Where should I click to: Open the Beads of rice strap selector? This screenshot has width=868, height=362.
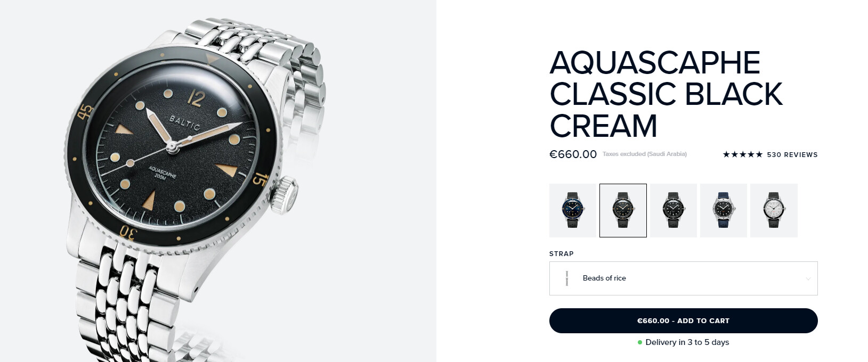click(683, 278)
